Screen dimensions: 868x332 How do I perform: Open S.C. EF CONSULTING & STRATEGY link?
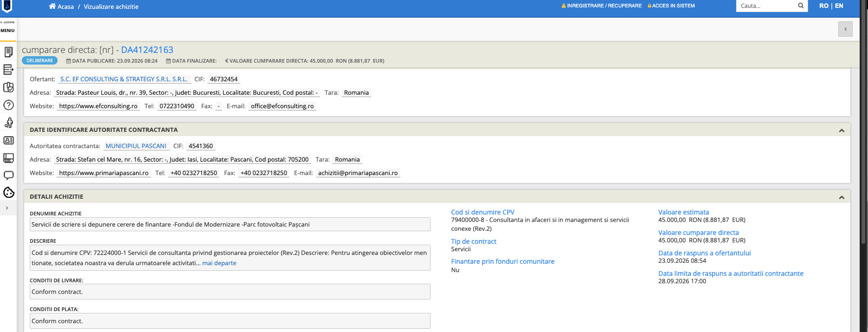pos(124,79)
